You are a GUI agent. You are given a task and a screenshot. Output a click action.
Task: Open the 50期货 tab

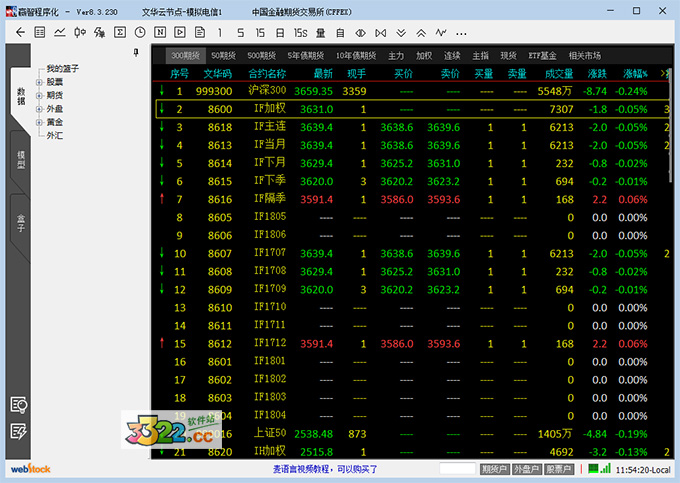(x=223, y=55)
